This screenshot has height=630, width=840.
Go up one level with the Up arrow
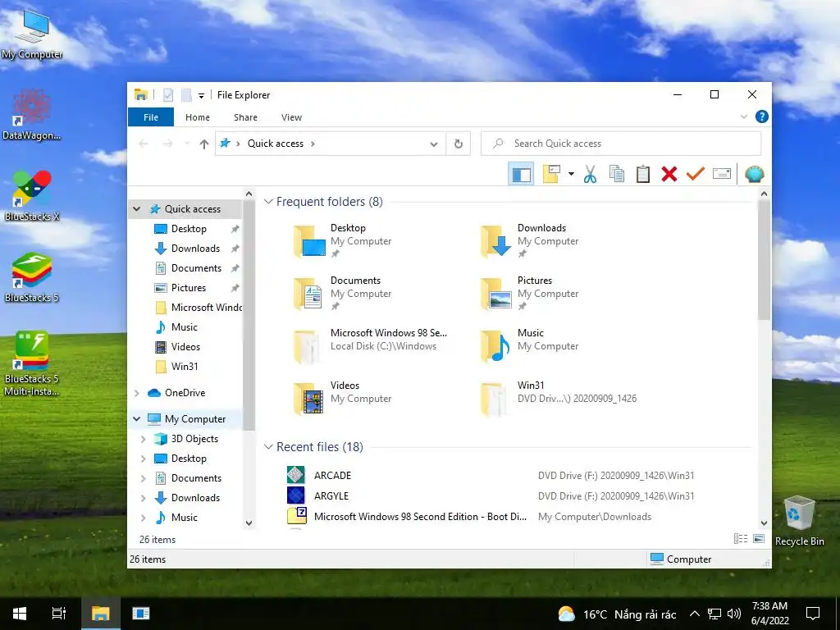pyautogui.click(x=203, y=144)
